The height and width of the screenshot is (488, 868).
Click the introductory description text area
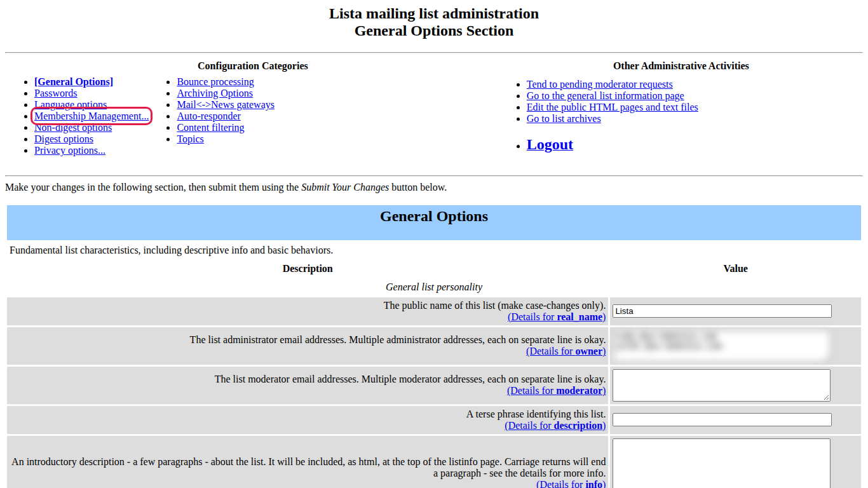pos(721,463)
